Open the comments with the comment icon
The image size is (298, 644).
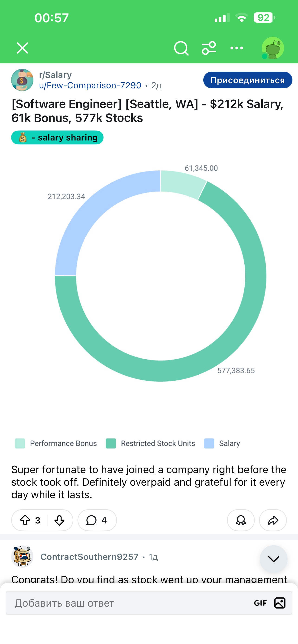click(97, 520)
